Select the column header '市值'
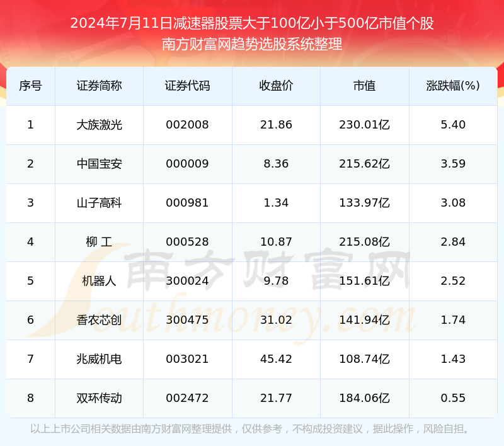 coord(365,86)
